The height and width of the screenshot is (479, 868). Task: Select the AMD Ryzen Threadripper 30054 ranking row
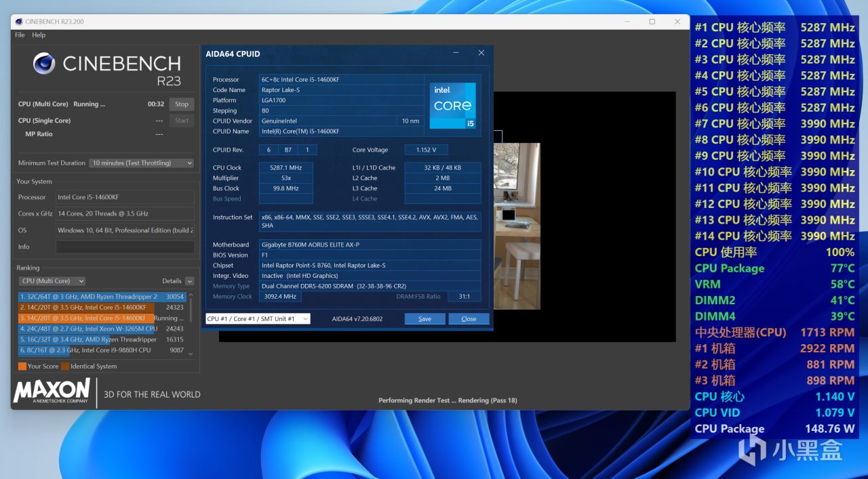tap(102, 297)
